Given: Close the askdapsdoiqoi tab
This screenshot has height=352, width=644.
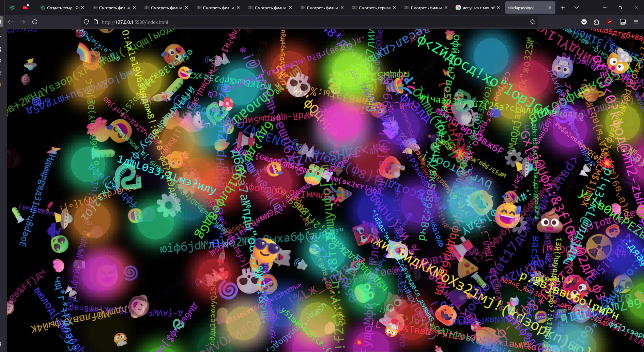Looking at the screenshot, I should point(550,7).
